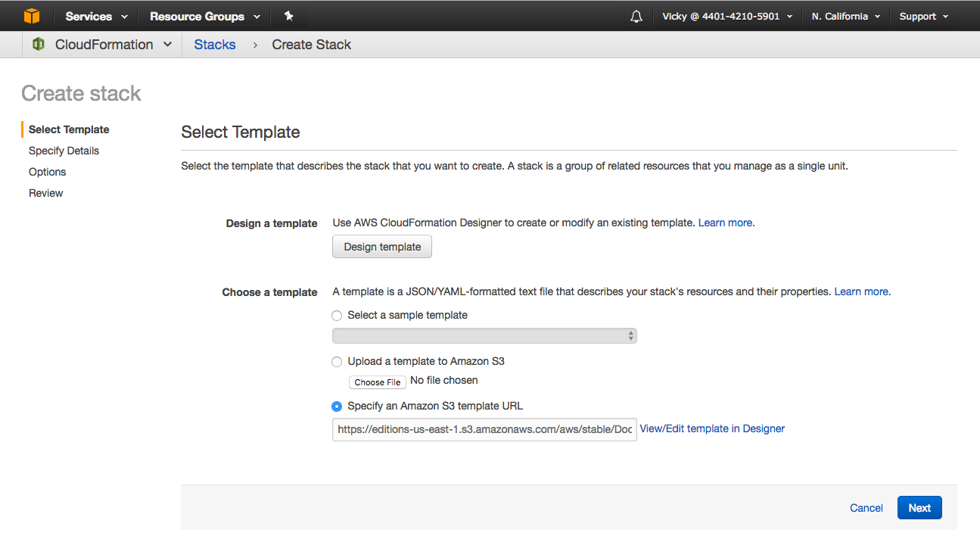
Task: Open the Resource Groups dropdown
Action: point(204,17)
